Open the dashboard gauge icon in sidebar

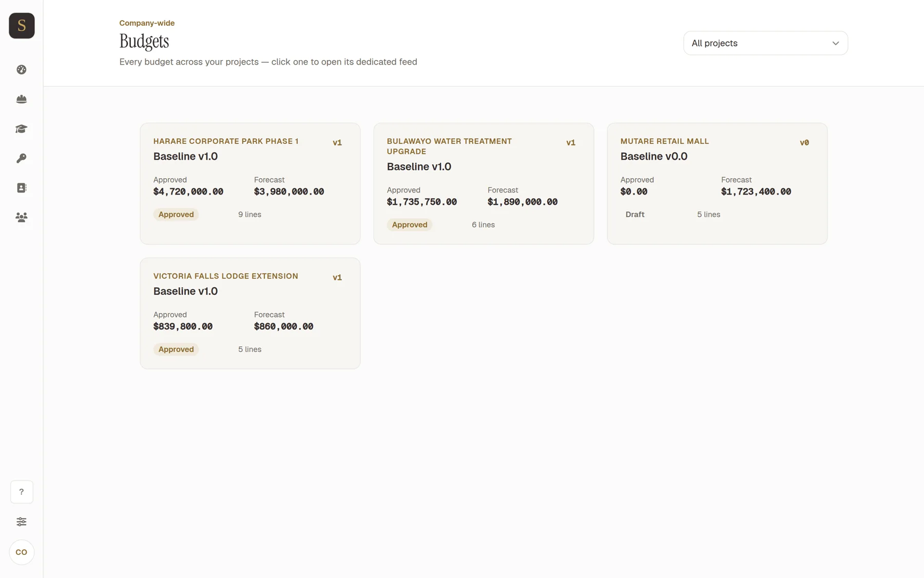coord(22,70)
